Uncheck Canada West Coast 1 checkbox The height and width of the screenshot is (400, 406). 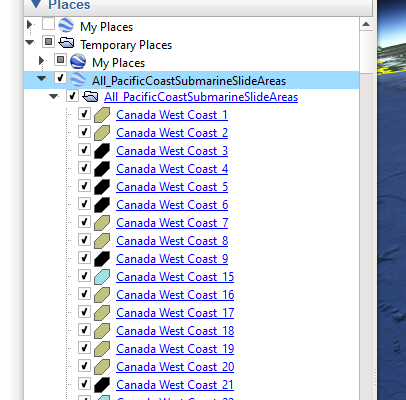tap(84, 114)
